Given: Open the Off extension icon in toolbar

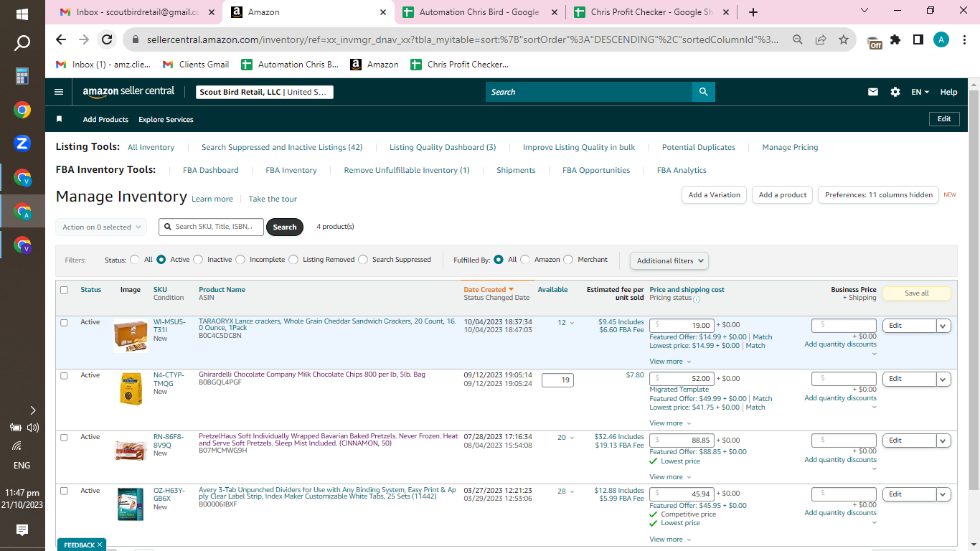Looking at the screenshot, I should tap(874, 42).
